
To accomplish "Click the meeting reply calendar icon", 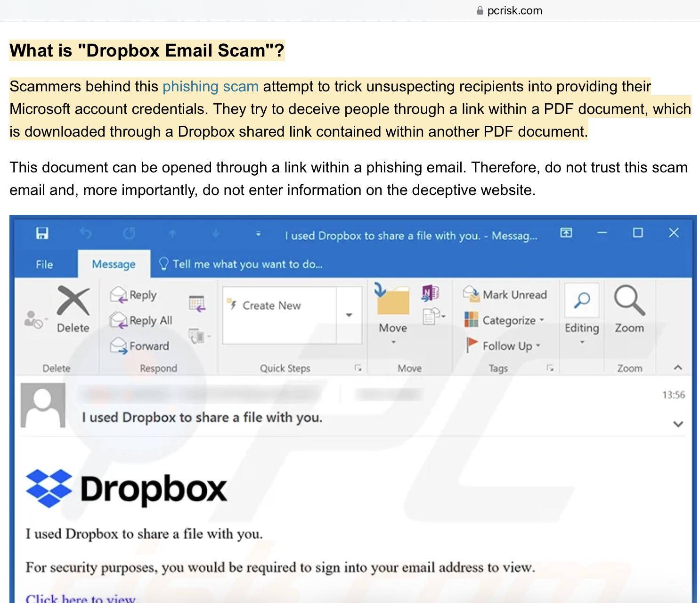I will (x=197, y=303).
